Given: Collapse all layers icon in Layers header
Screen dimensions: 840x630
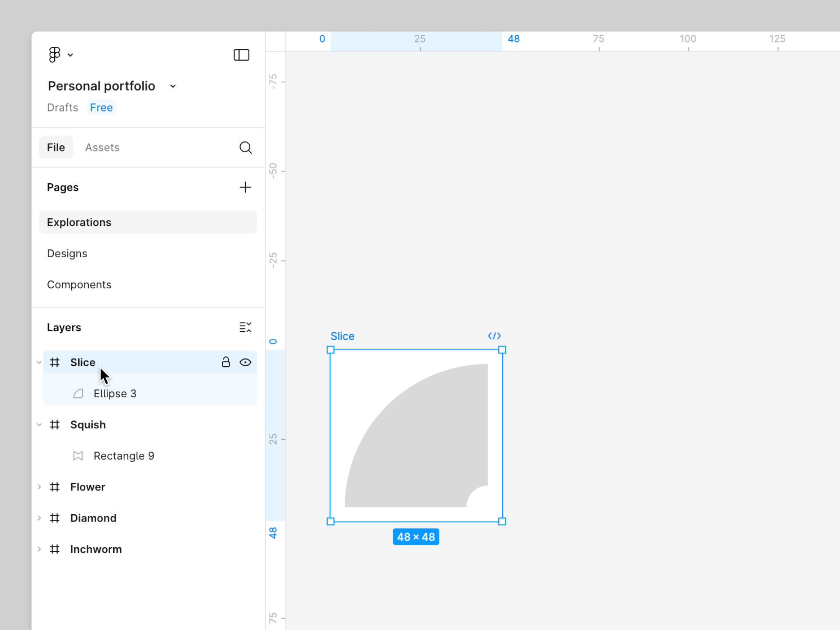Looking at the screenshot, I should coord(245,327).
